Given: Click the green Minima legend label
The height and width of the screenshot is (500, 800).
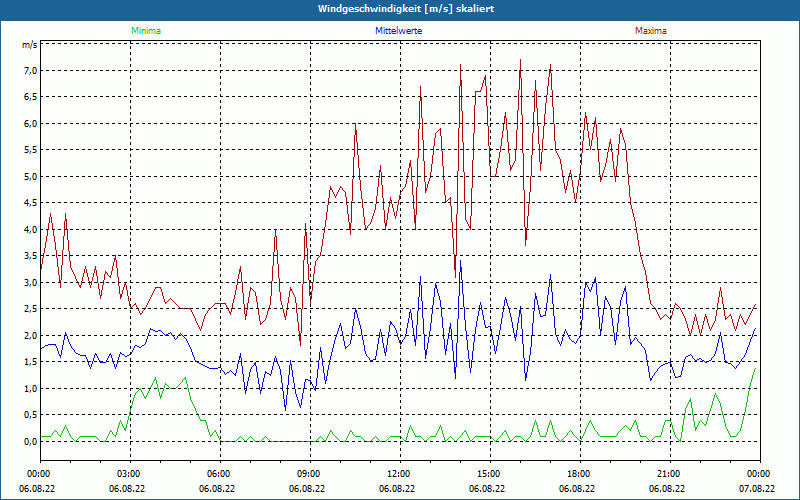Looking at the screenshot, I should 145,31.
